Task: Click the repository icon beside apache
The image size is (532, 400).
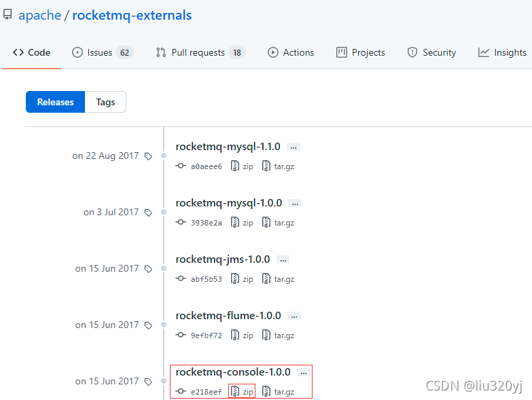Action: [7, 14]
